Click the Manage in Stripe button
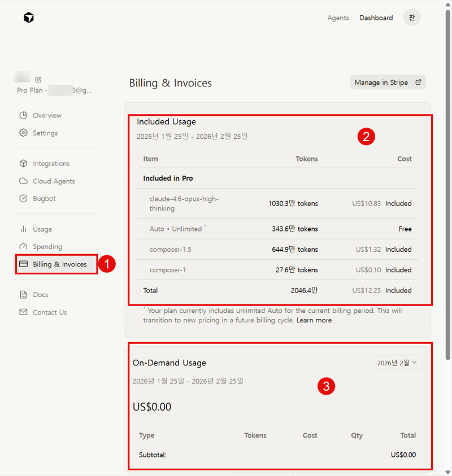 (x=388, y=82)
